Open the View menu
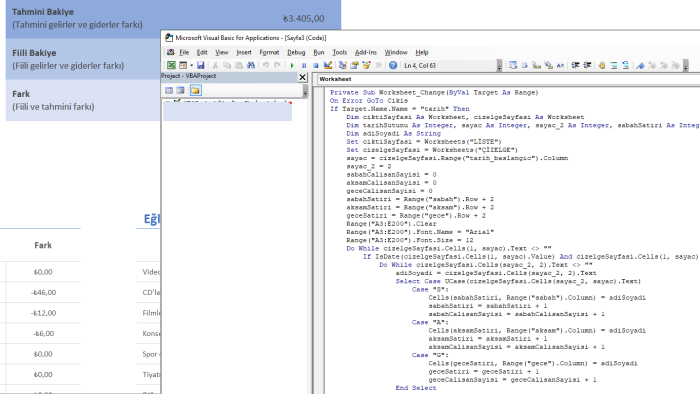The width and height of the screenshot is (700, 394). 221,52
